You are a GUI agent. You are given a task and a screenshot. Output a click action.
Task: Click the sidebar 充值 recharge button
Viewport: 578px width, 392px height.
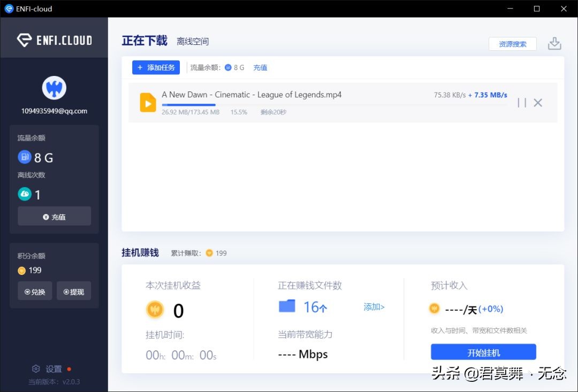tap(54, 216)
